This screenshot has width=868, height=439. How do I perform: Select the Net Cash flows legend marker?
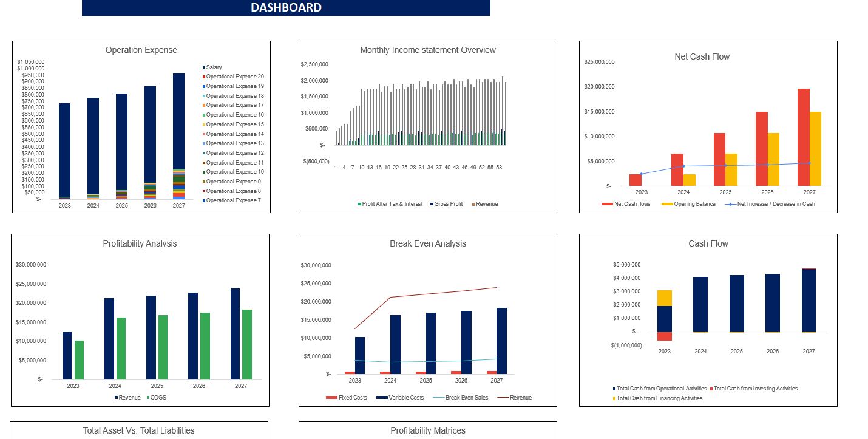608,203
